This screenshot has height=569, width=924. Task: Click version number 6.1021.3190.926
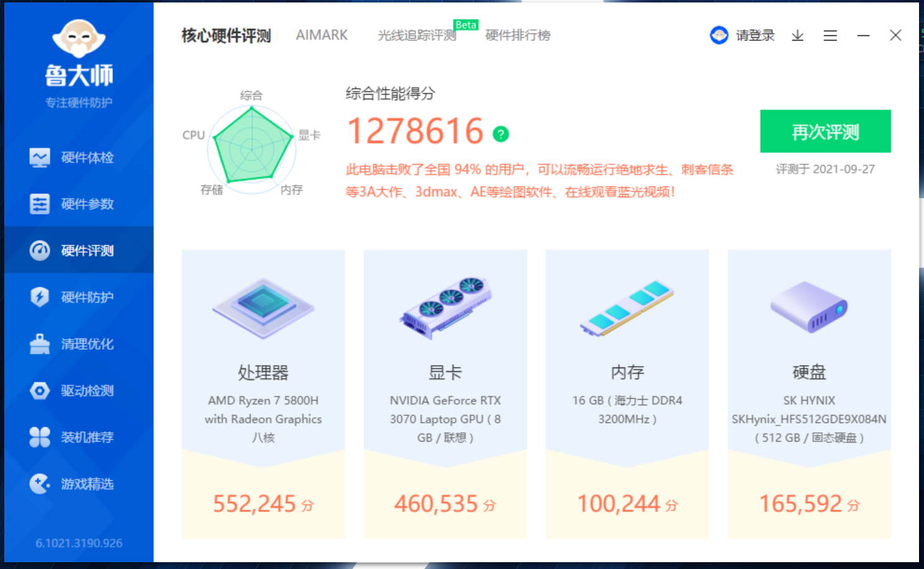pyautogui.click(x=79, y=543)
